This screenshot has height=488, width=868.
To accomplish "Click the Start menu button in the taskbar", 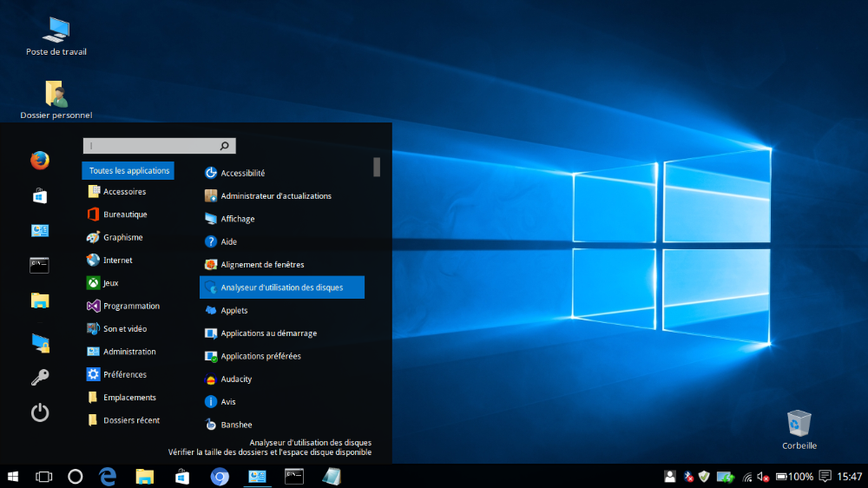I will (x=14, y=476).
